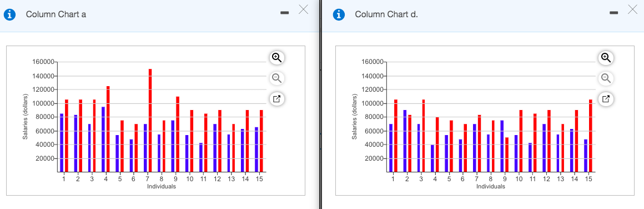644x209 pixels.
Task: Select blue bar for individual 9 in chart d
Action: coord(502,146)
